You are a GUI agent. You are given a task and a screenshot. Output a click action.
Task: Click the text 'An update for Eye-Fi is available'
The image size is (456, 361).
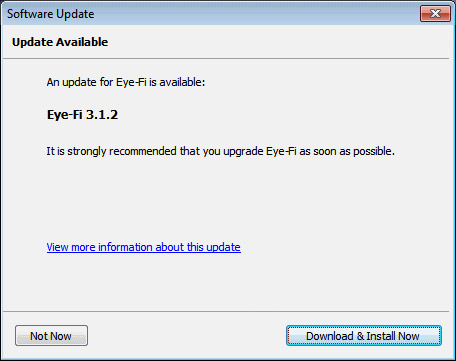point(126,82)
